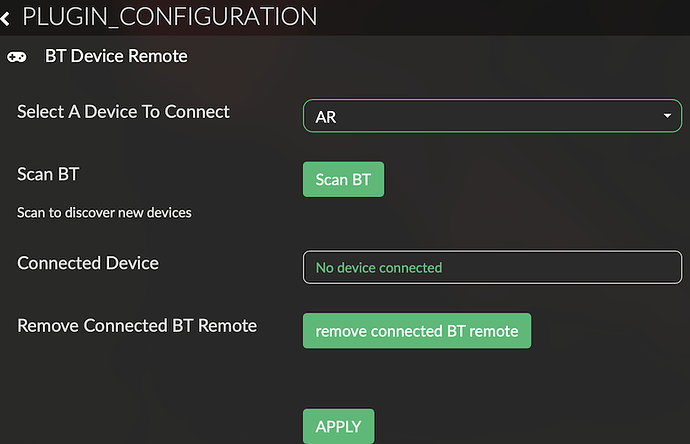Click the Remove Connected BT Remote label

pyautogui.click(x=137, y=326)
